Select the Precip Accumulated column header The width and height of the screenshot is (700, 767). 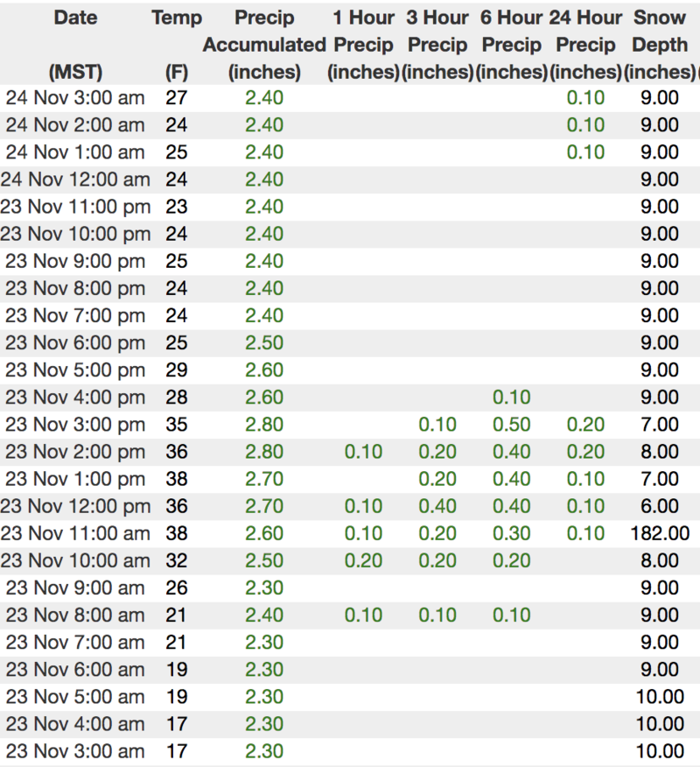pos(263,44)
